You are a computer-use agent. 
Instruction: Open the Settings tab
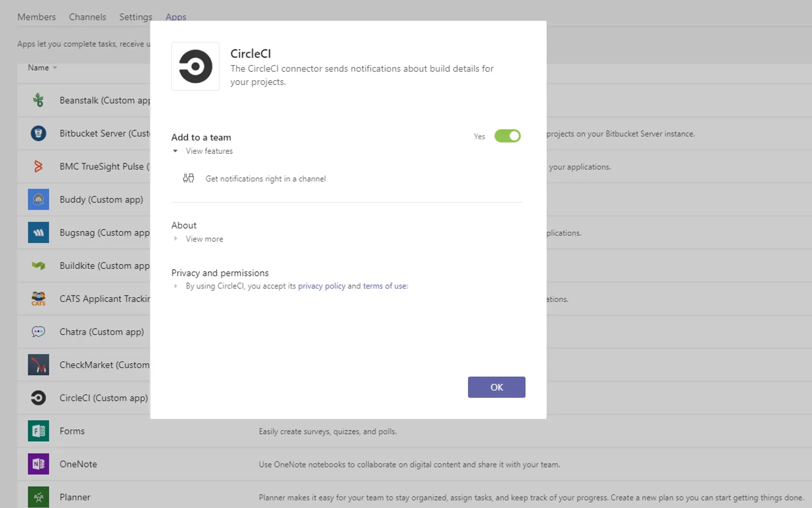pyautogui.click(x=136, y=17)
